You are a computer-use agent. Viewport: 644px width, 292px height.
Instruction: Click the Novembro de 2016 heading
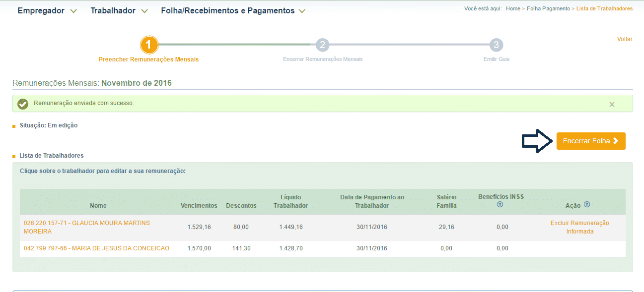click(137, 83)
